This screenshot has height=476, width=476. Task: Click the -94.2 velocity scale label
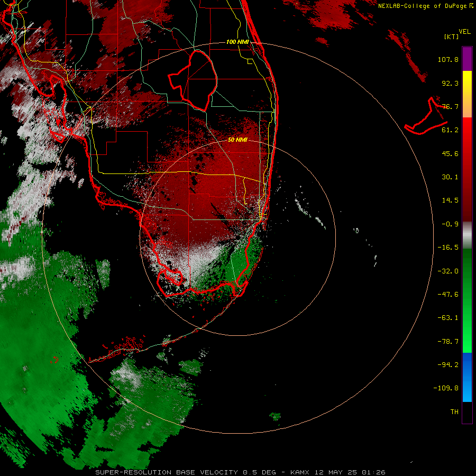448,364
